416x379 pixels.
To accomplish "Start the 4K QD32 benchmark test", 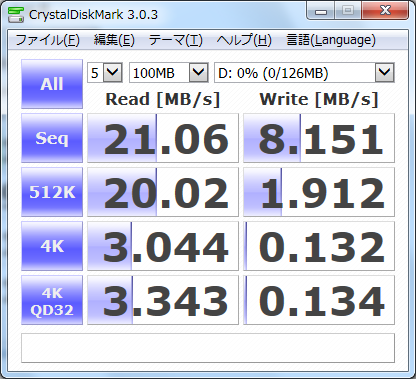I will (52, 300).
